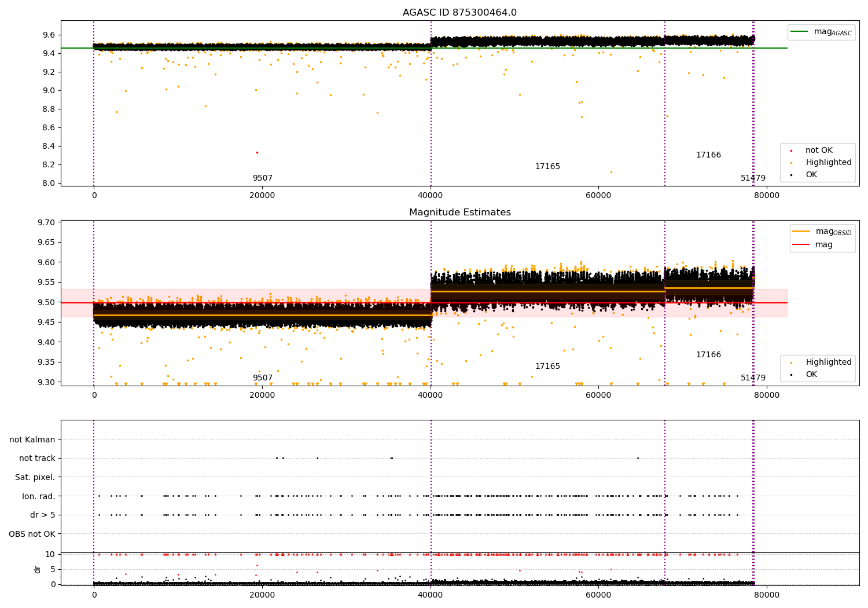Click obsid label 9507 in Magnitude Estimates panel
Image resolution: width=868 pixels, height=608 pixels.
click(262, 378)
